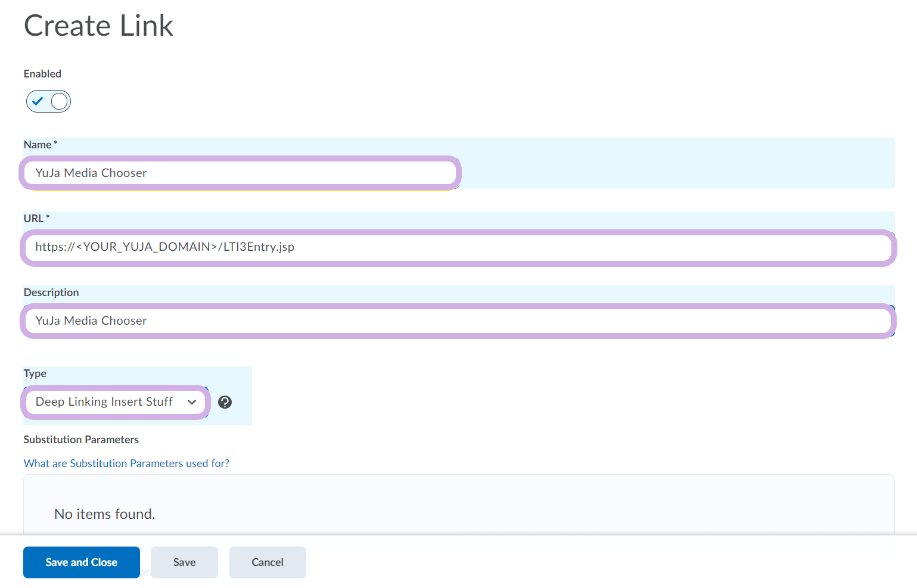Click the Name field label
Screen dimensions: 917x588
(x=38, y=145)
